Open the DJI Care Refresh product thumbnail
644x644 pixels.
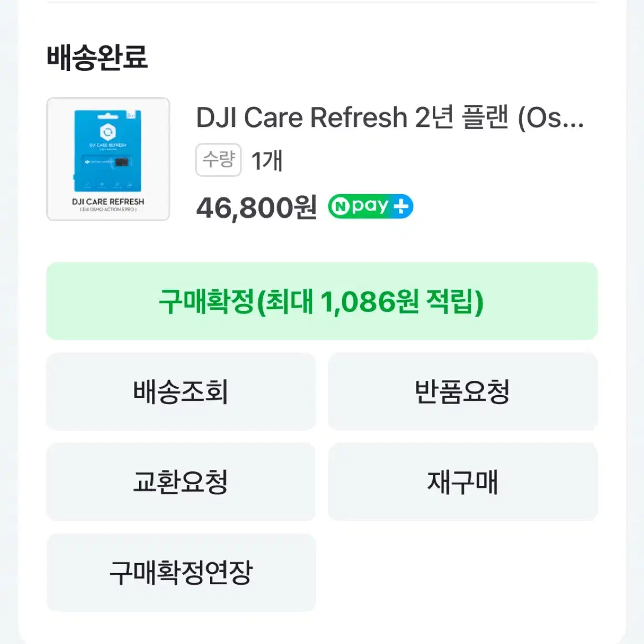pyautogui.click(x=108, y=159)
